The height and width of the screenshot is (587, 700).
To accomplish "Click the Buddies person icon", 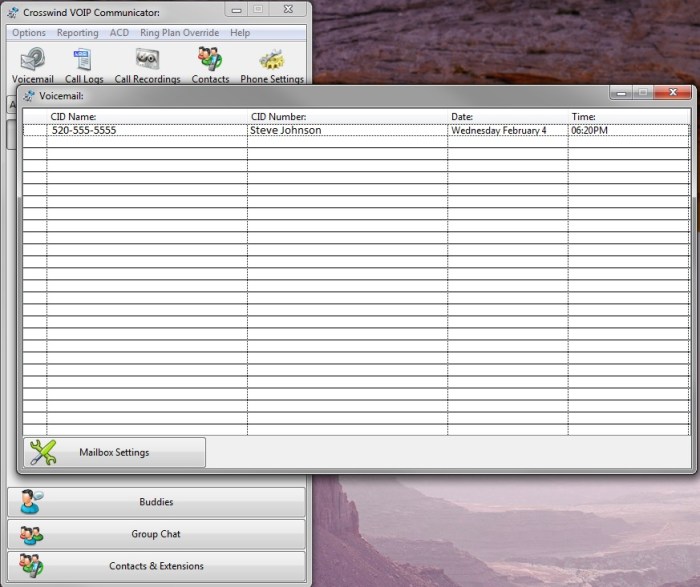I will 31,502.
